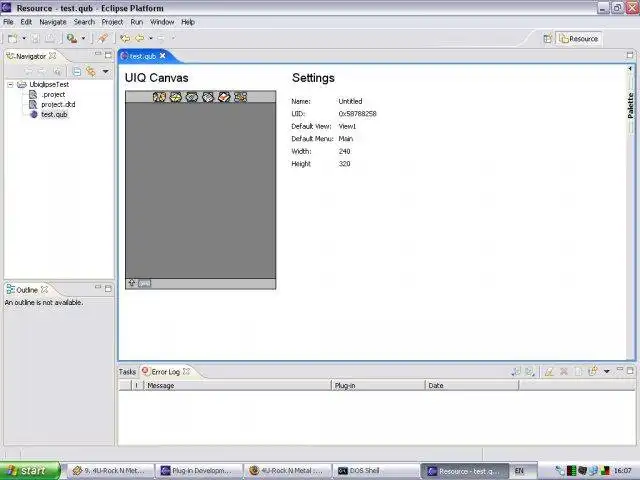640x480 pixels.
Task: Click the third icon in the UIQ canvas bar
Action: tap(192, 97)
